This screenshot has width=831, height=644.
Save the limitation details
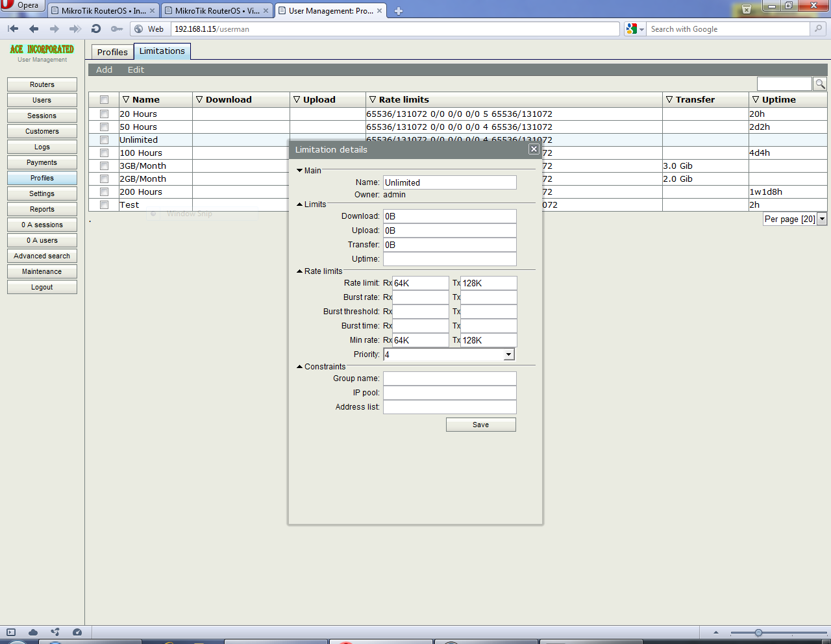pos(481,425)
